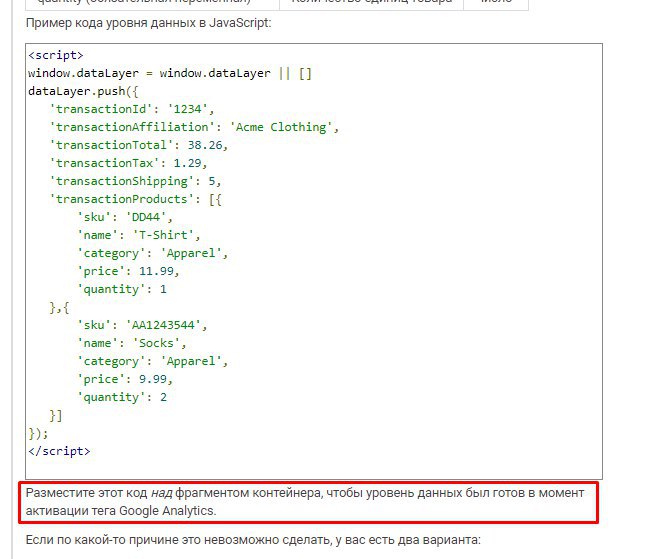Click the 'quantity': 1 line
650x559 pixels.
point(122,289)
